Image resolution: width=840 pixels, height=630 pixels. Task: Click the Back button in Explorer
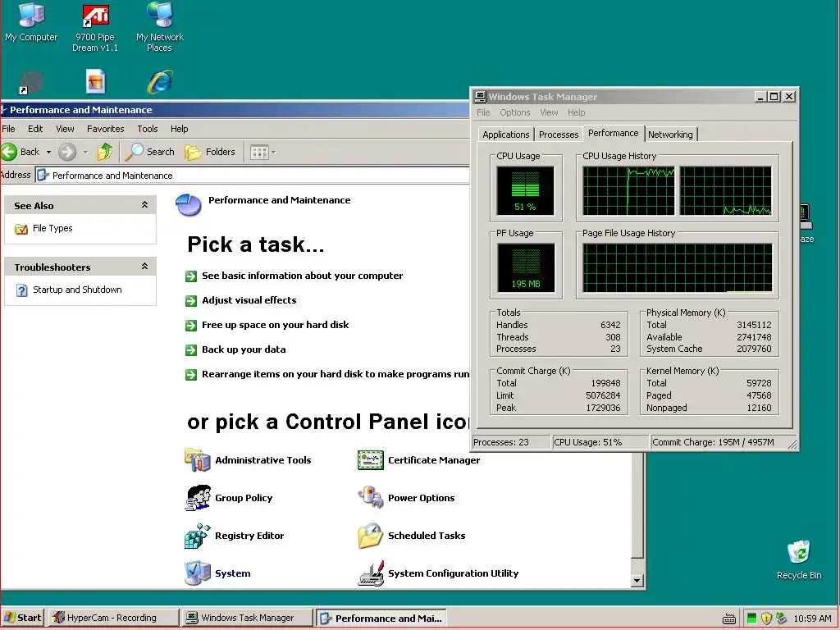(x=21, y=152)
